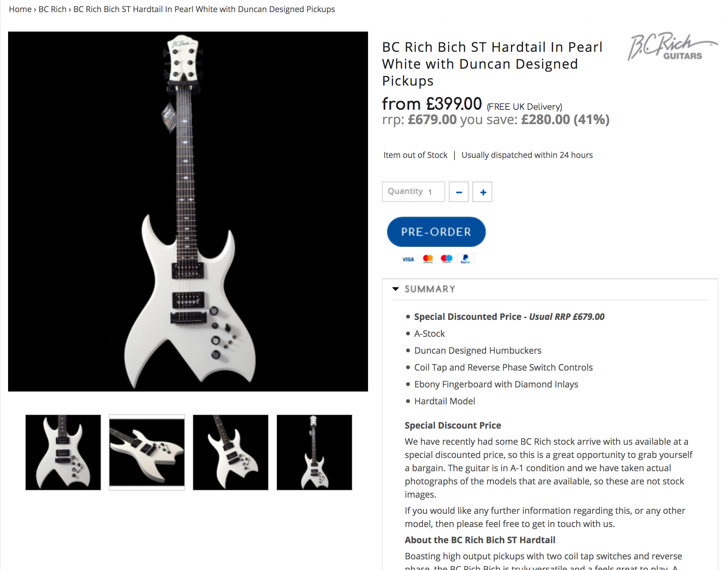Click the Visa payment icon
Viewport: 728px width, 570px height.
pos(408,259)
